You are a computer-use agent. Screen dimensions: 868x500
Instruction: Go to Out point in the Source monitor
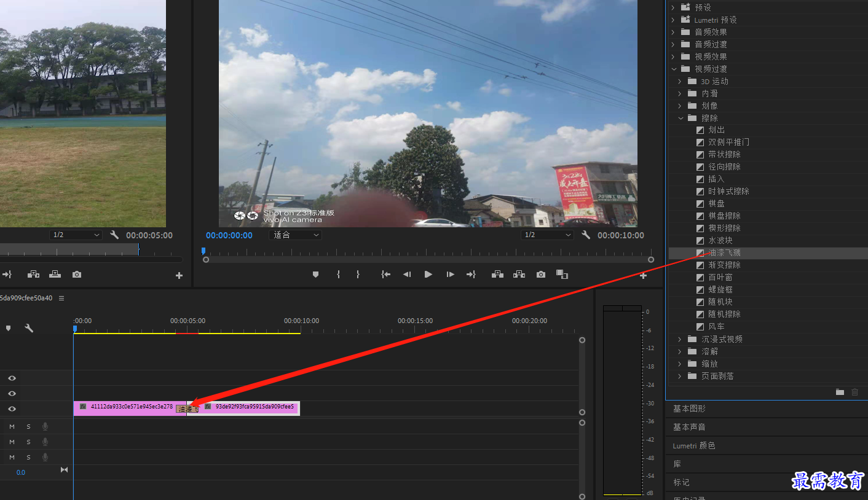(7, 275)
